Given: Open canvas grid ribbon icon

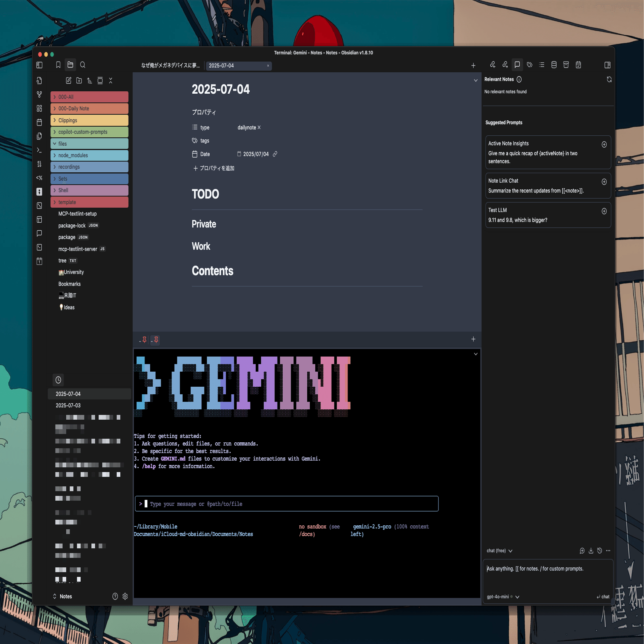Looking at the screenshot, I should click(x=39, y=108).
